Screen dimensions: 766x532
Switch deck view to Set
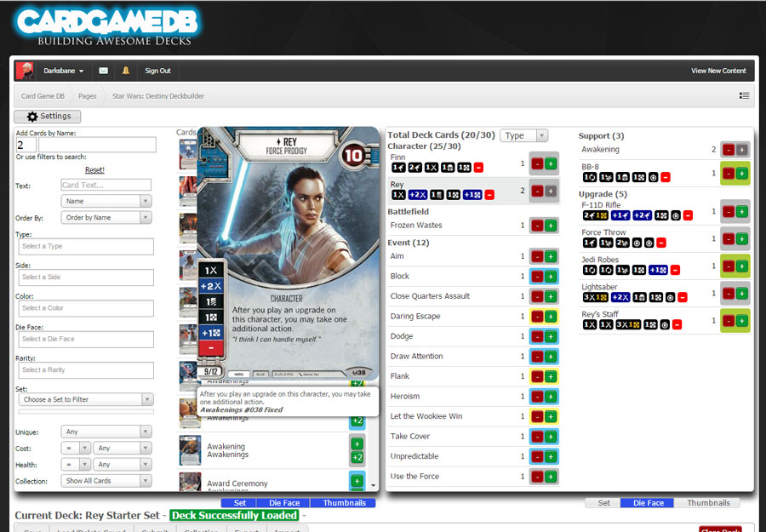603,503
